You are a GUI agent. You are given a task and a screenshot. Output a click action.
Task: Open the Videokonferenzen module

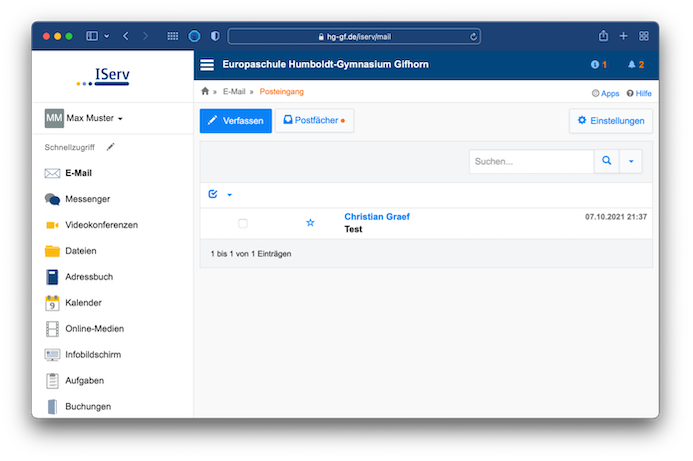coord(102,225)
